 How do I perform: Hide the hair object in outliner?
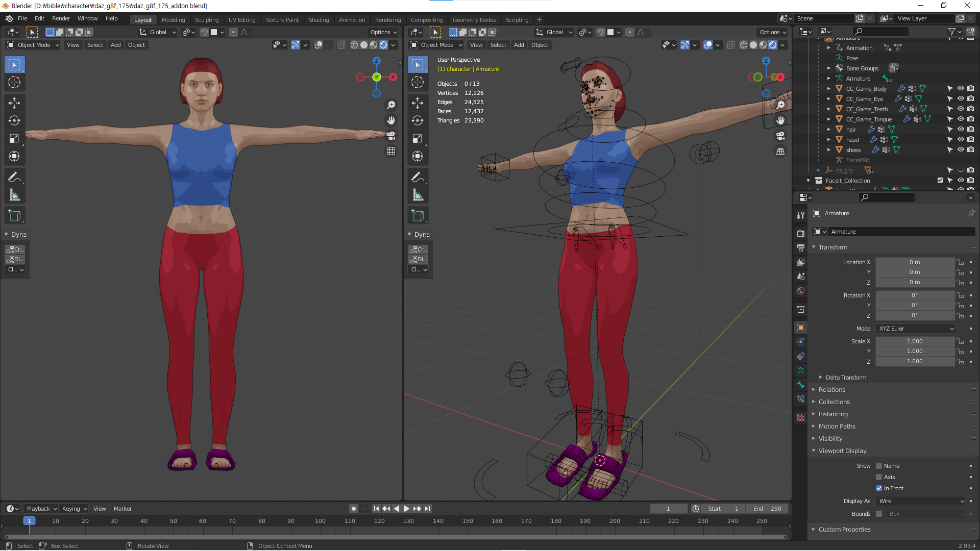[961, 130]
